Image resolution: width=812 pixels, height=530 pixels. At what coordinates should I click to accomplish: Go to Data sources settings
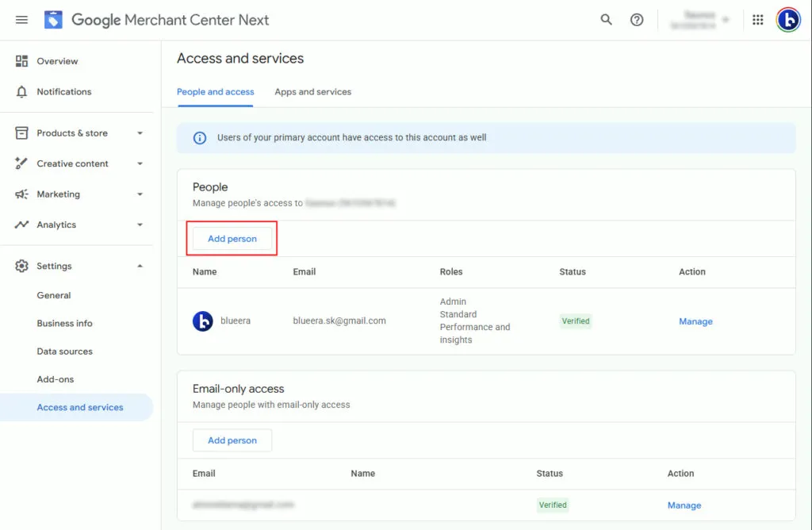64,351
